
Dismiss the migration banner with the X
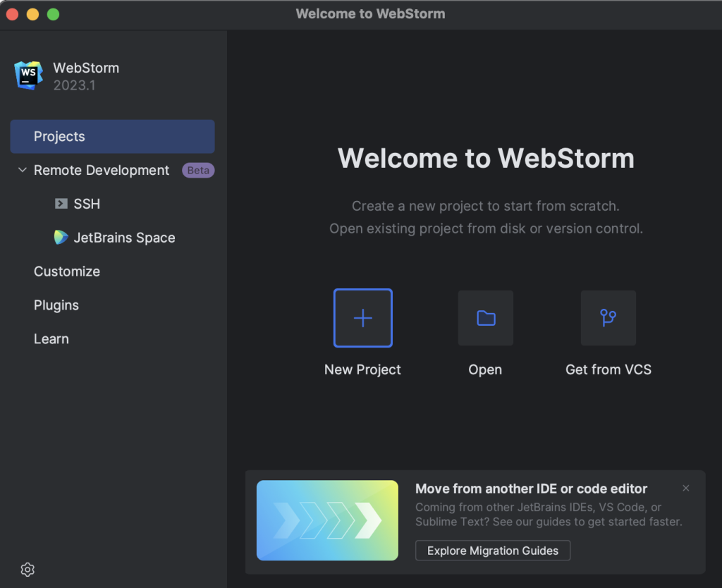[x=685, y=488]
